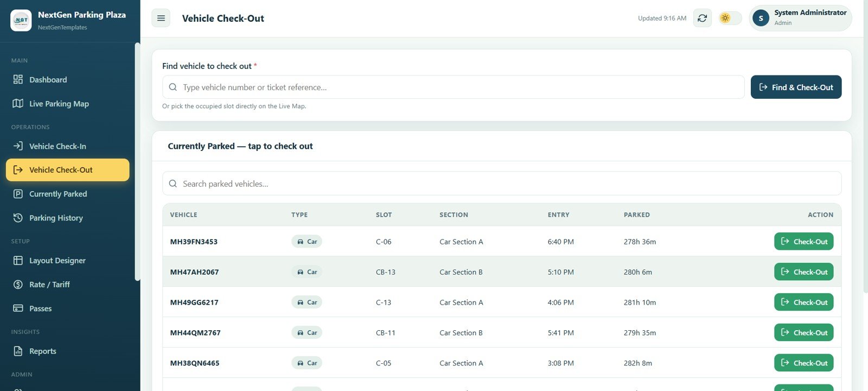
Task: Click slot cell CB-13
Action: pos(386,272)
